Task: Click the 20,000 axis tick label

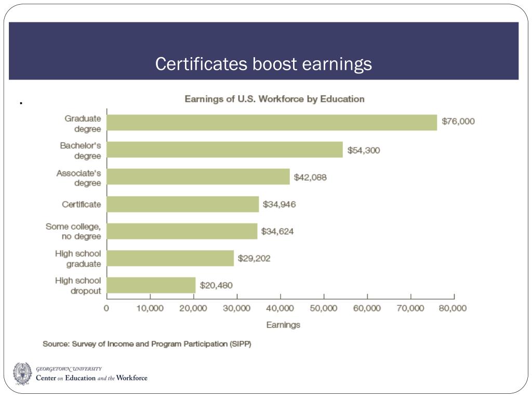Action: [x=193, y=308]
